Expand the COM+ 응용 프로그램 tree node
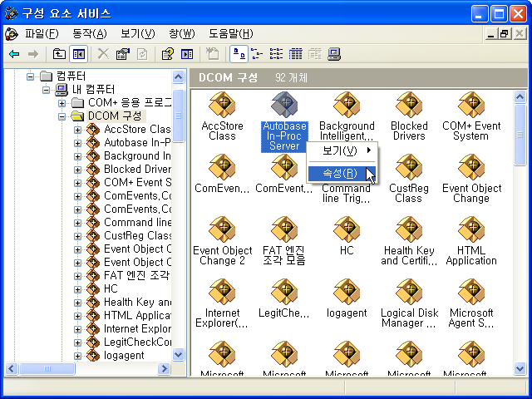 pyautogui.click(x=62, y=103)
